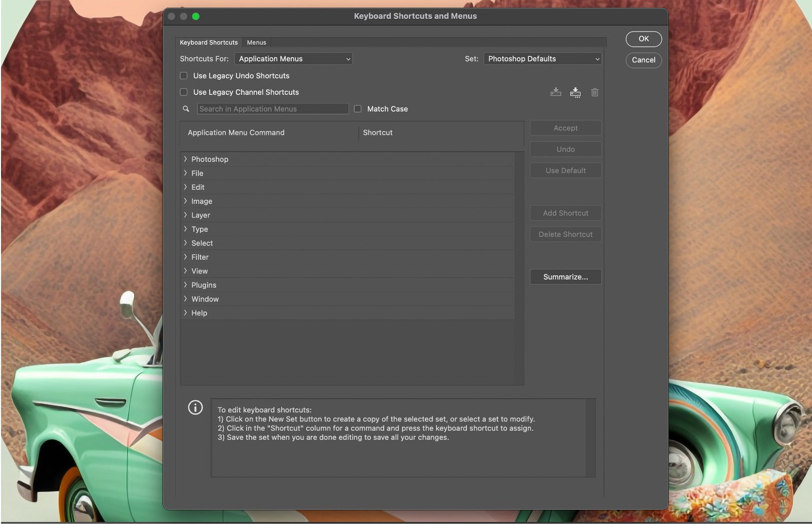Expand the File menu commands
Viewport: 812px width, 524px height.
tap(186, 173)
